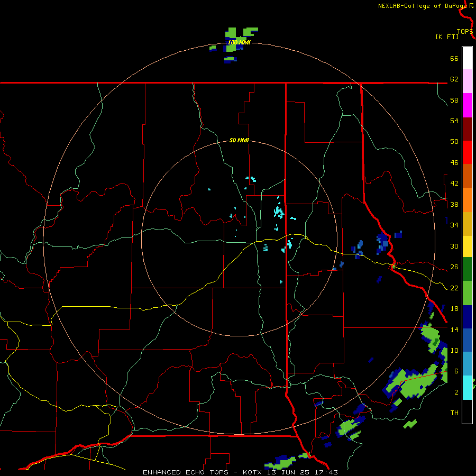Click the legend value "34"
The image size is (476, 476).
[x=454, y=225]
